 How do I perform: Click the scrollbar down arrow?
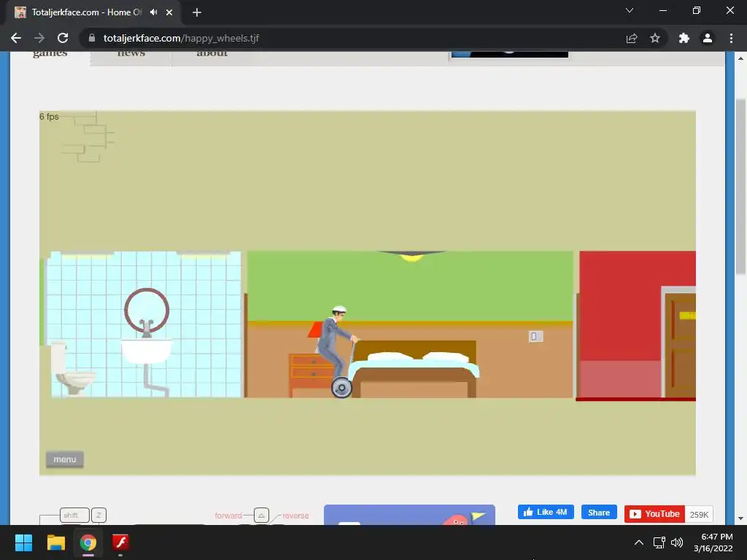tap(740, 518)
